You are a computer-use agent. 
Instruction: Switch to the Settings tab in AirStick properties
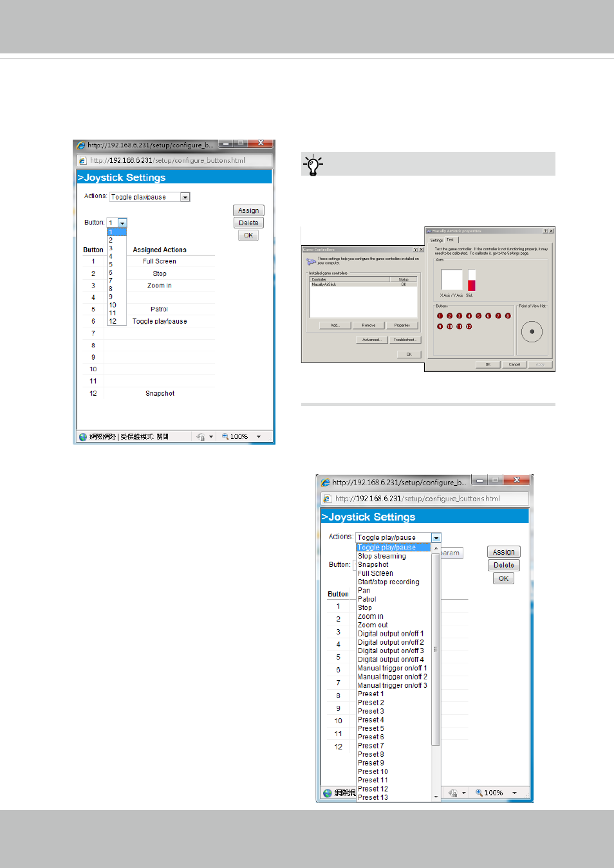point(436,240)
